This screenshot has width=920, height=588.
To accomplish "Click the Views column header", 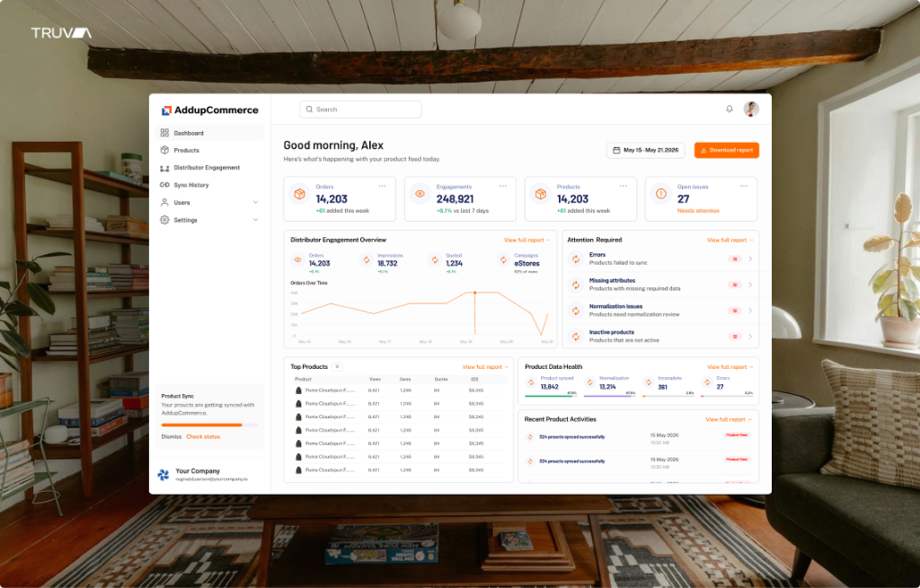I will (x=375, y=380).
